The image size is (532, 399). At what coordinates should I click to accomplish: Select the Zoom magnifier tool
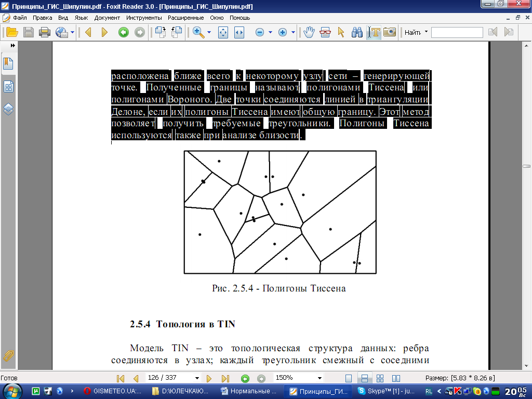click(x=198, y=32)
